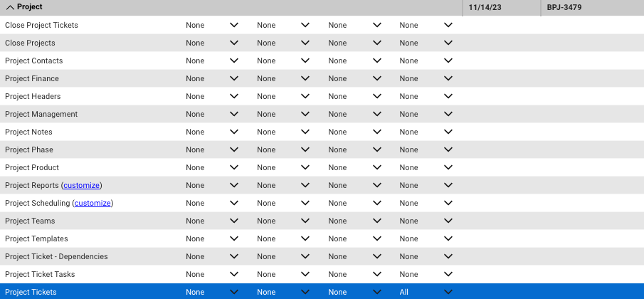
Task: Open second dropdown for Project Templates
Action: (x=283, y=238)
